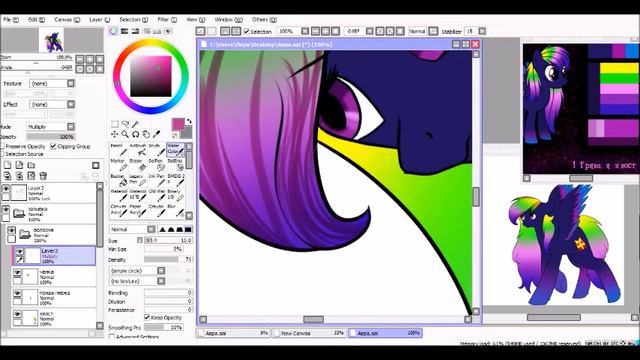
Task: Pick the hand pan tool
Action: pyautogui.click(x=146, y=134)
